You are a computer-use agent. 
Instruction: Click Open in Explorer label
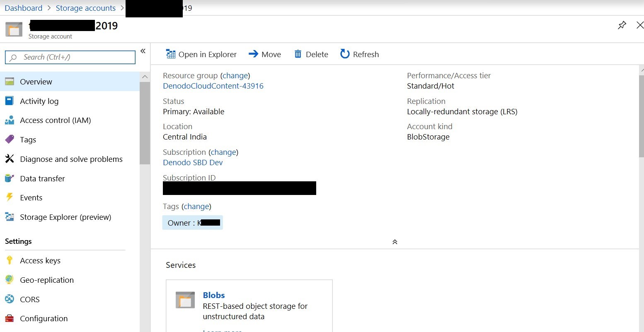click(x=207, y=54)
